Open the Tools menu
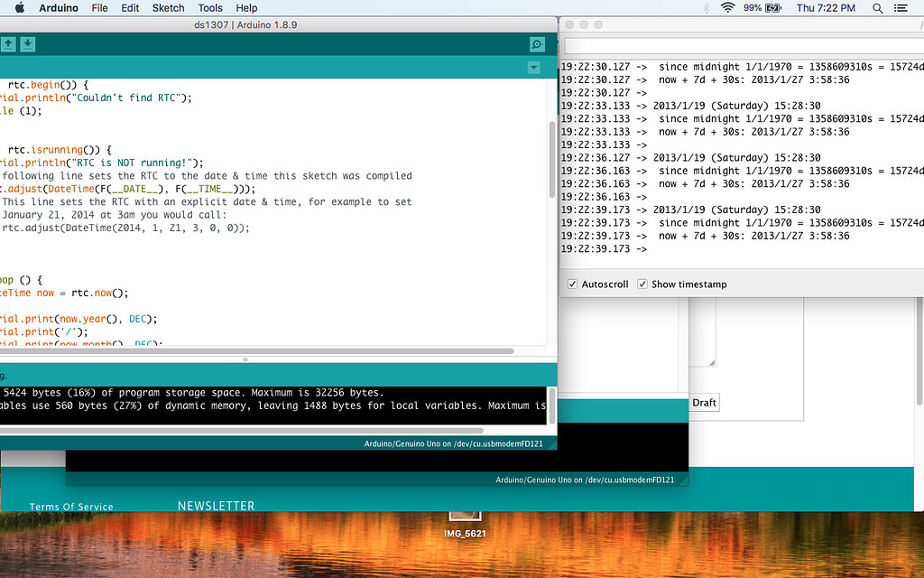924x578 pixels. [x=209, y=7]
